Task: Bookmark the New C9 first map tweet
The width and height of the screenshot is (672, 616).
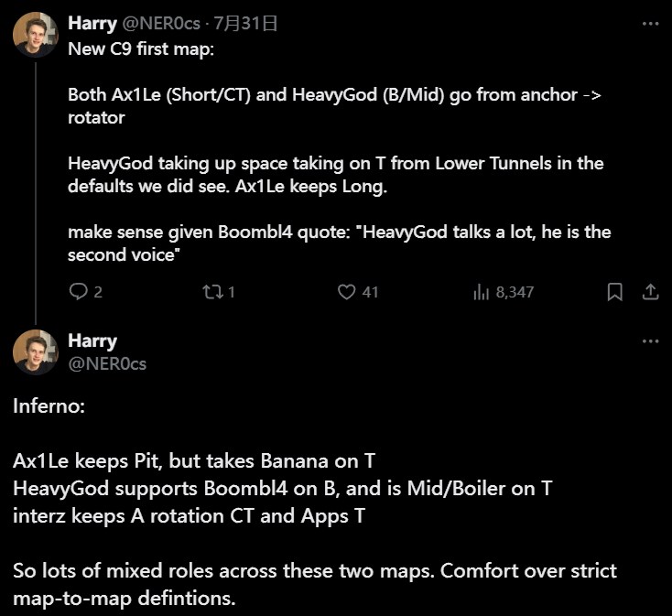Action: click(615, 292)
